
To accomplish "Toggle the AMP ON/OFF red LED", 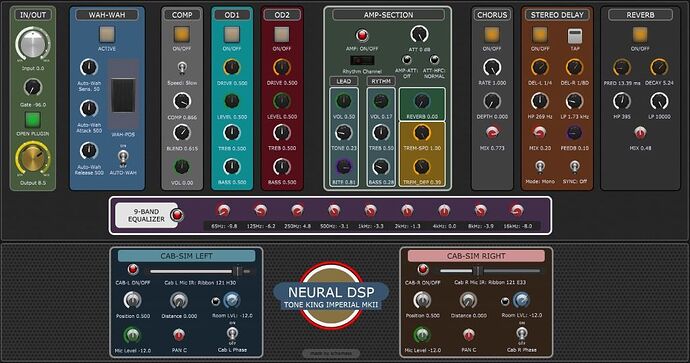I will coord(362,35).
